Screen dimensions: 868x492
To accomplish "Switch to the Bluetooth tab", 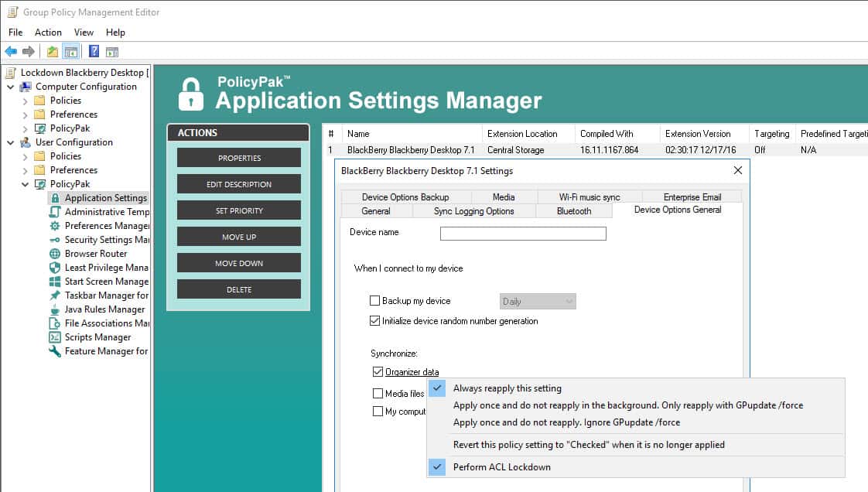I will [574, 211].
